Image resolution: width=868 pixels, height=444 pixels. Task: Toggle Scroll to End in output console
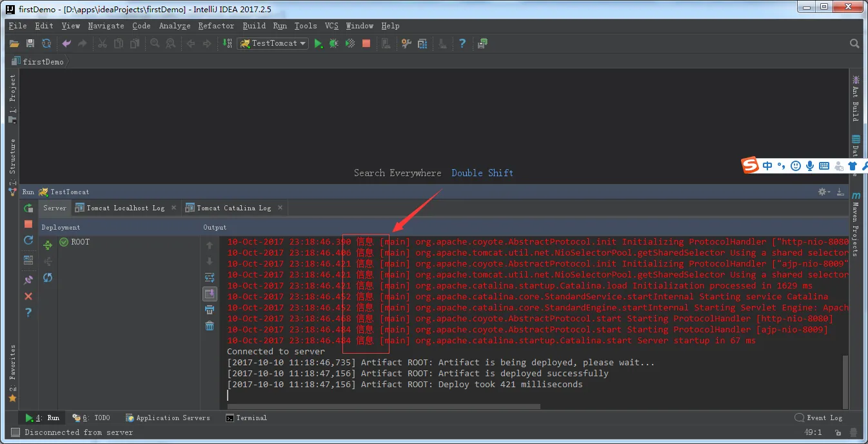tap(210, 294)
